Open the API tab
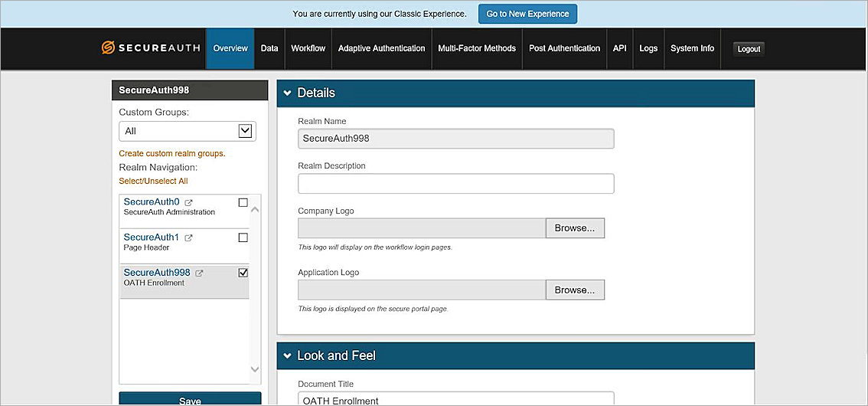The width and height of the screenshot is (868, 406). tap(619, 48)
